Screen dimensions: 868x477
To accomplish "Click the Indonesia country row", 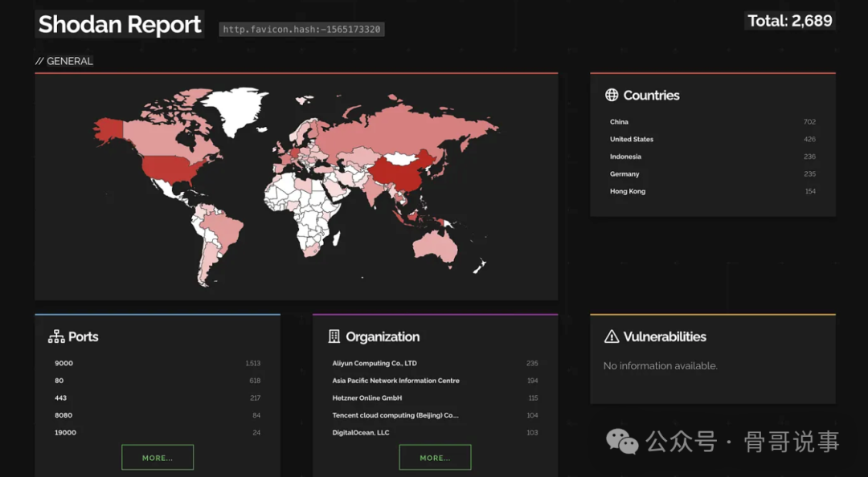I will click(x=625, y=157).
